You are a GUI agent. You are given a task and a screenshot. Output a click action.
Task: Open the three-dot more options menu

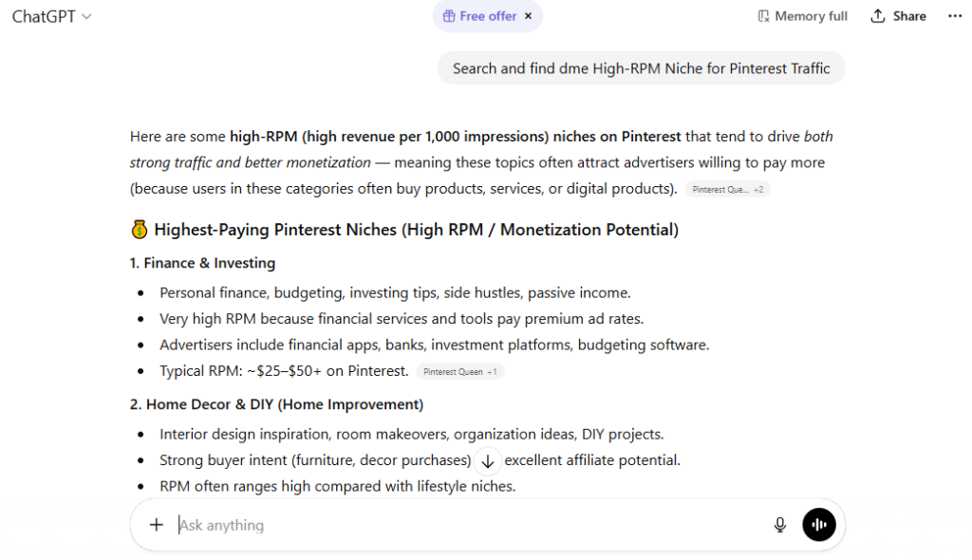point(955,16)
